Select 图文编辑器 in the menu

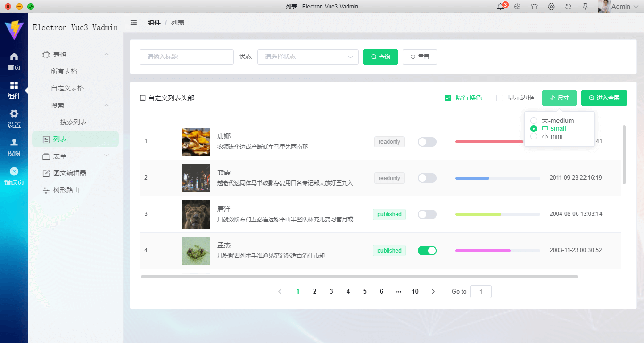point(75,172)
